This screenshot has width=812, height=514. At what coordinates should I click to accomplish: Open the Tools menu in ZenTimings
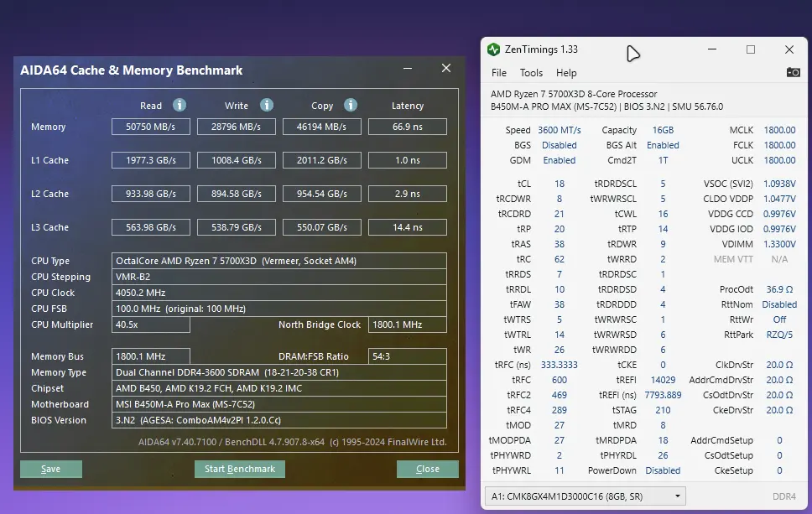[531, 73]
